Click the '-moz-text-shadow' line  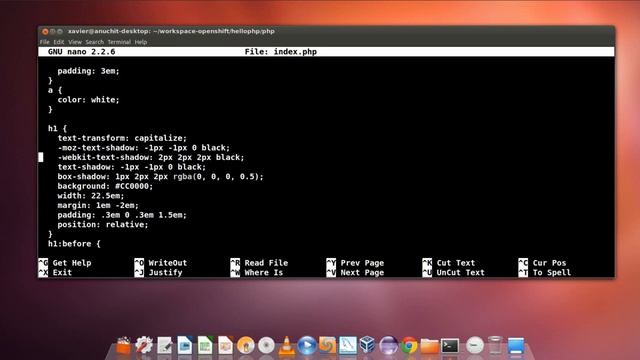tap(144, 148)
